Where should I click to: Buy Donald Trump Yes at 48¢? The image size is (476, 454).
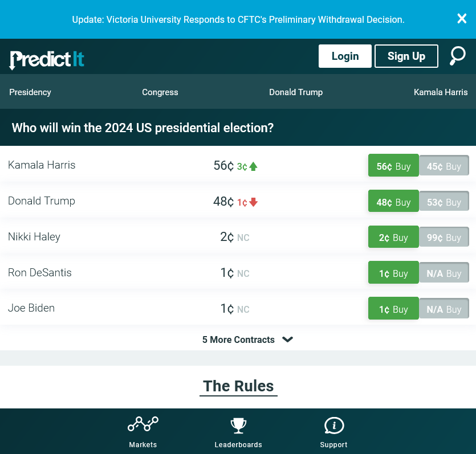pos(393,201)
